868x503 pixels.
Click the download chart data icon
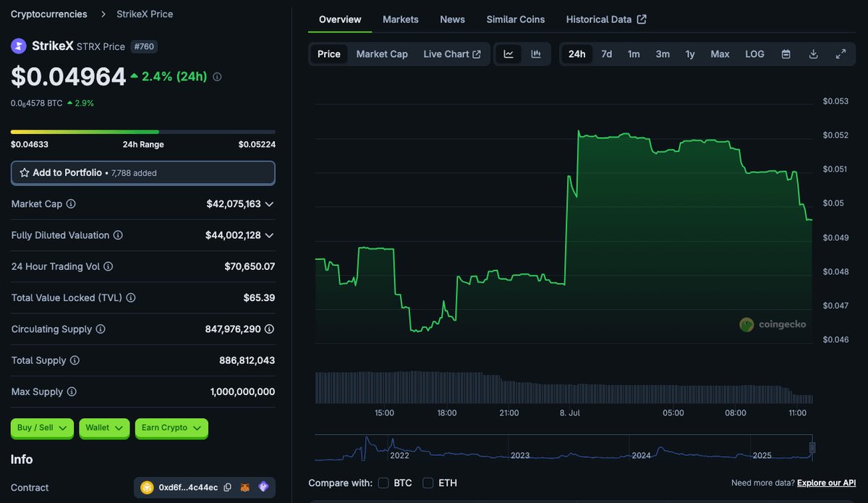(x=813, y=54)
